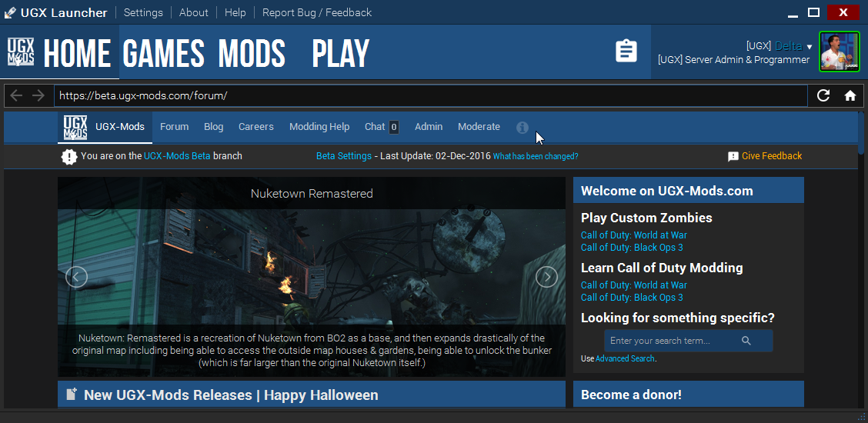
Task: Click the UGX-Mods Beta link
Action: (177, 156)
